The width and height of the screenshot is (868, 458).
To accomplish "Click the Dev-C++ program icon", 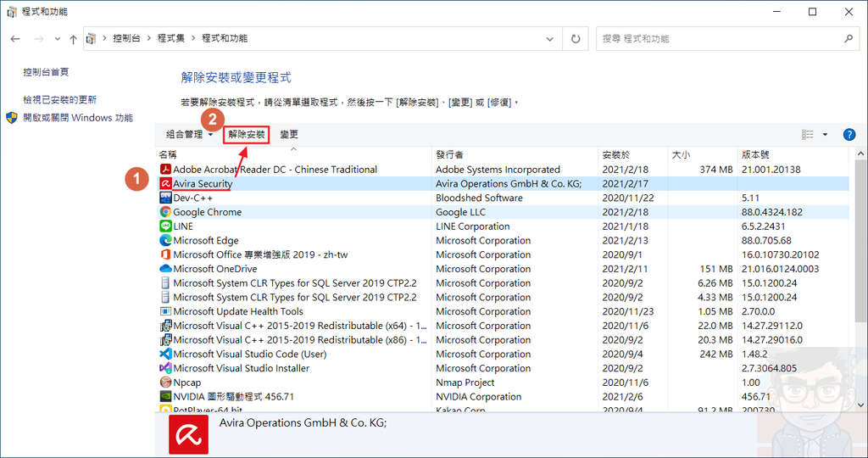I will pyautogui.click(x=165, y=198).
